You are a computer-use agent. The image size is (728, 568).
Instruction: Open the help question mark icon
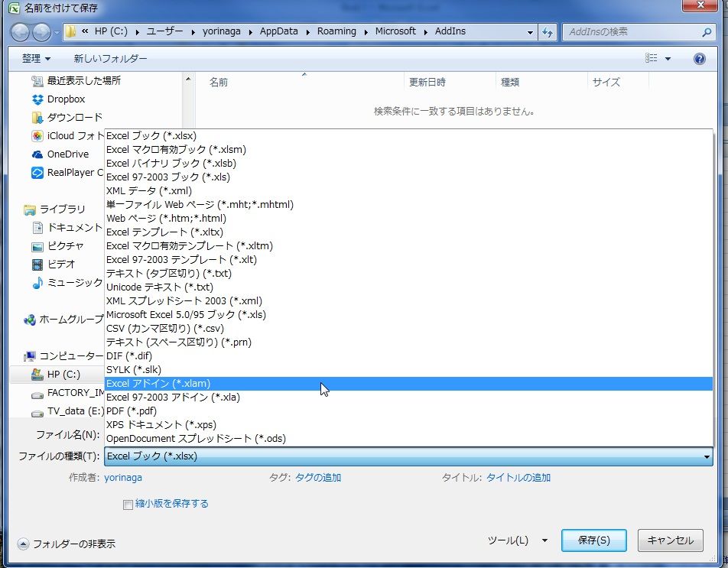click(x=699, y=58)
